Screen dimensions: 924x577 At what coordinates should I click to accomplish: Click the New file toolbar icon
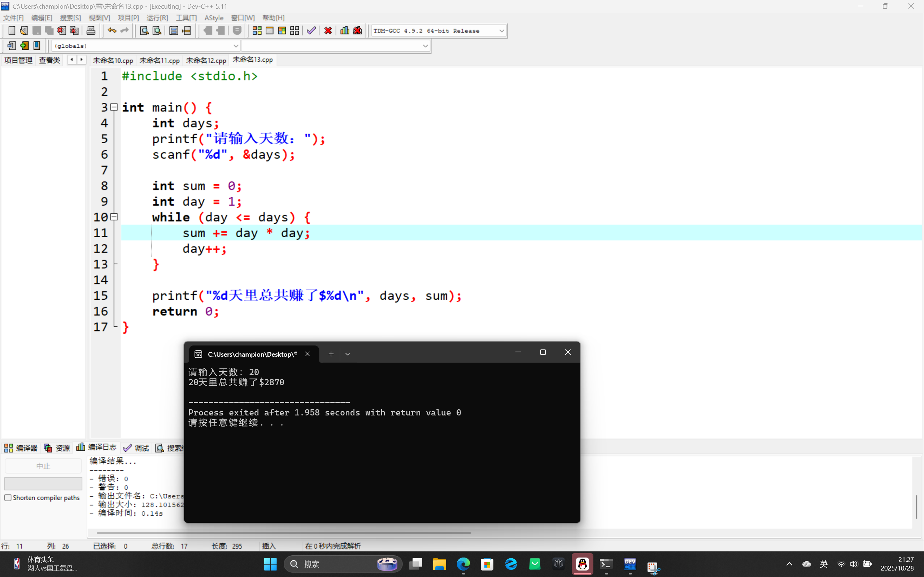(x=12, y=31)
